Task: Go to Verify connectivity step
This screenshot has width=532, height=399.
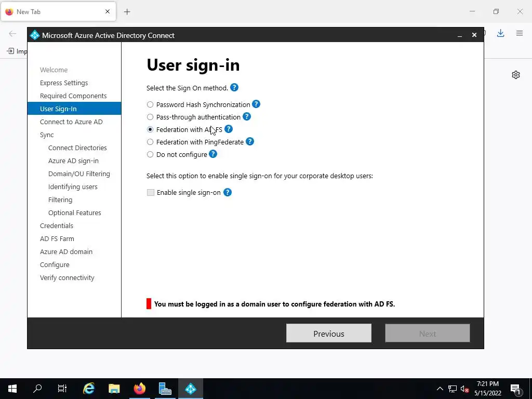Action: (67, 277)
